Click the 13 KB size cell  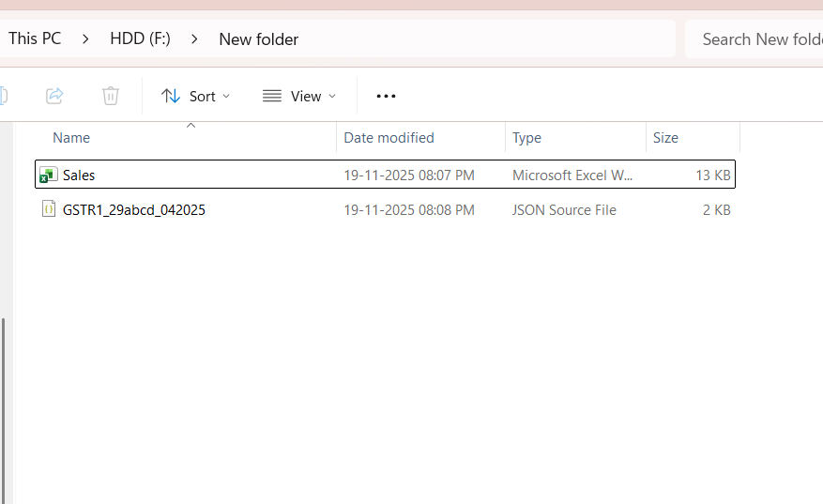713,175
